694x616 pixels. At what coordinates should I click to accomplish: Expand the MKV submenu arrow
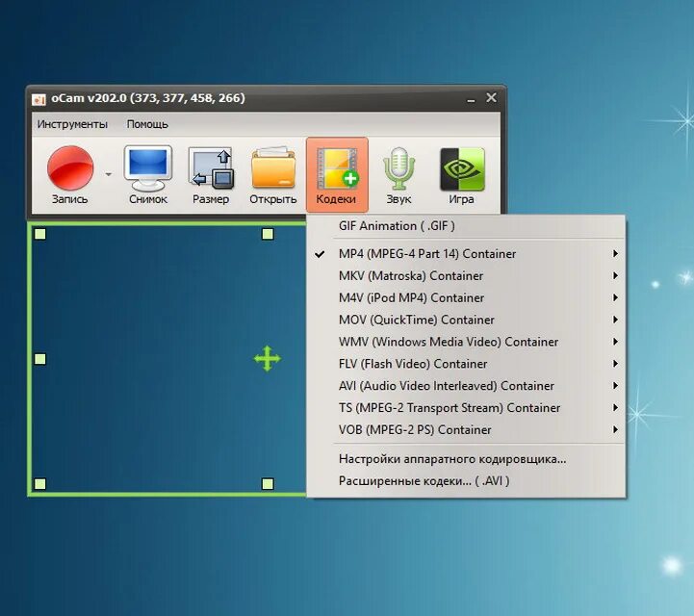pos(615,275)
